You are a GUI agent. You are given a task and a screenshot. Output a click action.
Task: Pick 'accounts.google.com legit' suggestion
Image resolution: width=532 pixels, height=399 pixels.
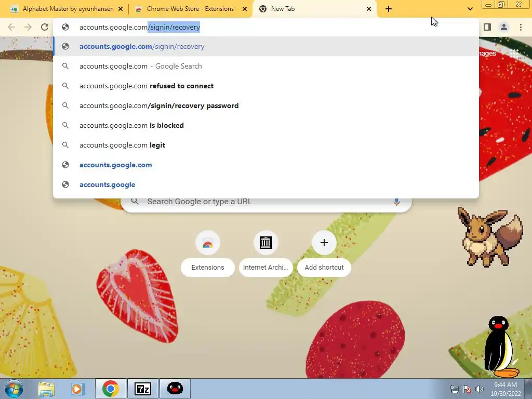(266, 145)
